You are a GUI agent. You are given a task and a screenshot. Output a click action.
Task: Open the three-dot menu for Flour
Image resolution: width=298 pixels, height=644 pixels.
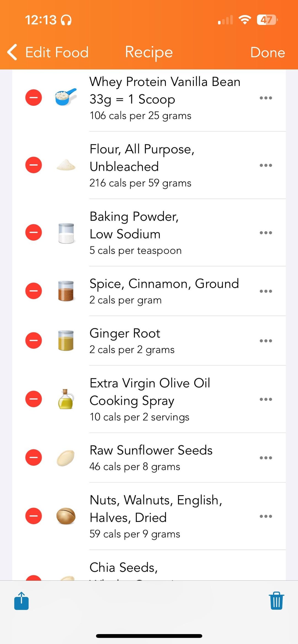[266, 165]
